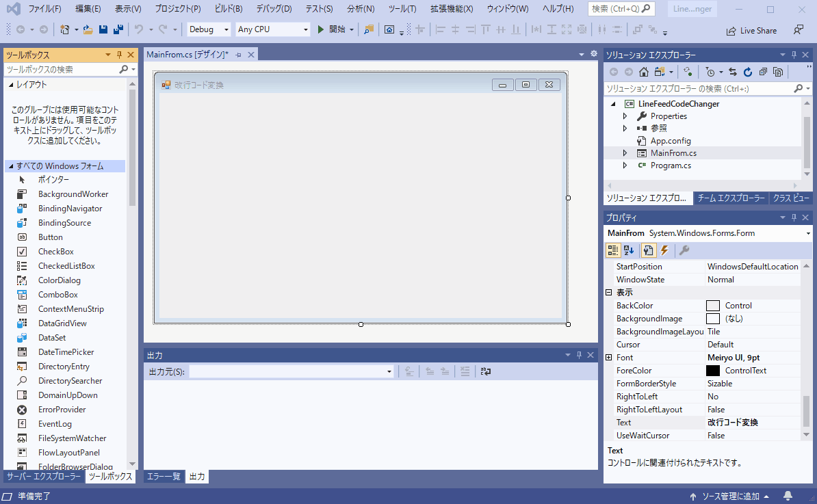
Task: Click notifications bell in status bar
Action: pos(788,496)
